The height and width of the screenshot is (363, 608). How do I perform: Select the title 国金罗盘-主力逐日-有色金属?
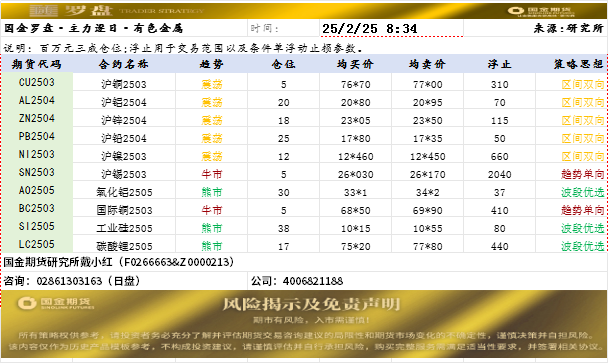point(93,28)
